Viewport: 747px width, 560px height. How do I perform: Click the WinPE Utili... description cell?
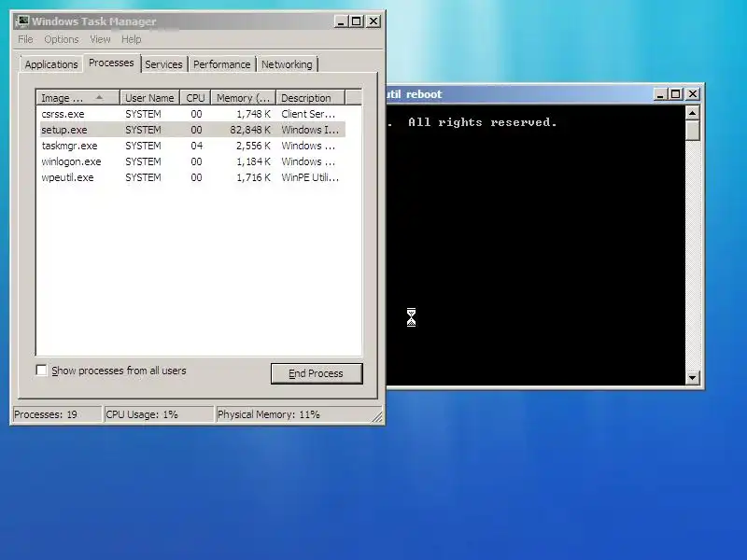(310, 177)
